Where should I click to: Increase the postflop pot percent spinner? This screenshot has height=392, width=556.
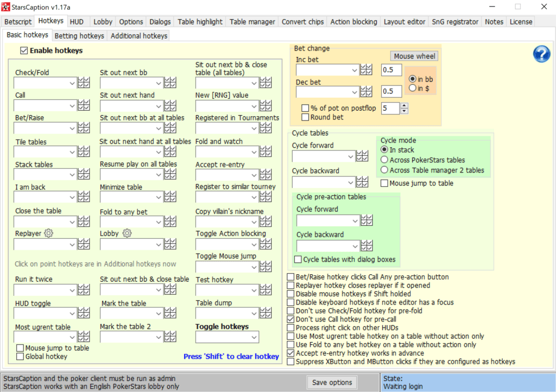[404, 105]
